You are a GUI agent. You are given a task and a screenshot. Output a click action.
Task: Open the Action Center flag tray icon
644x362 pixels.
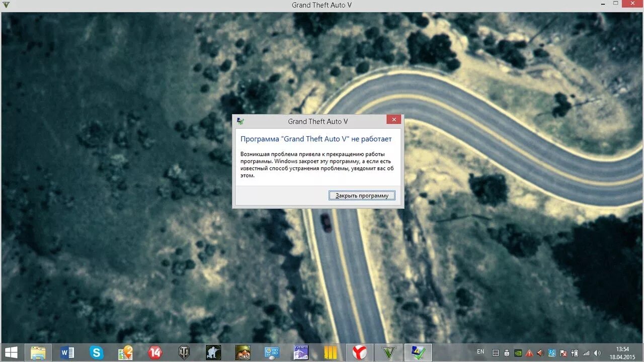pyautogui.click(x=563, y=353)
